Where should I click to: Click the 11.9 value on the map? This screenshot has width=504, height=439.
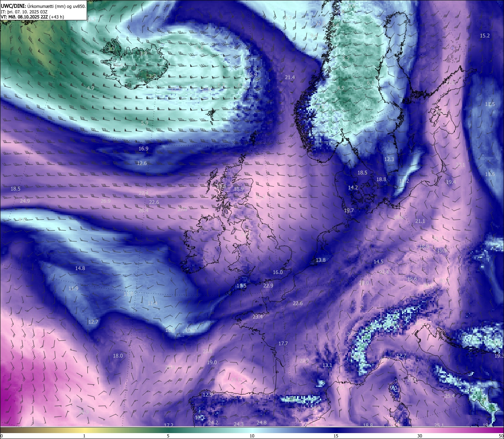[73, 289]
